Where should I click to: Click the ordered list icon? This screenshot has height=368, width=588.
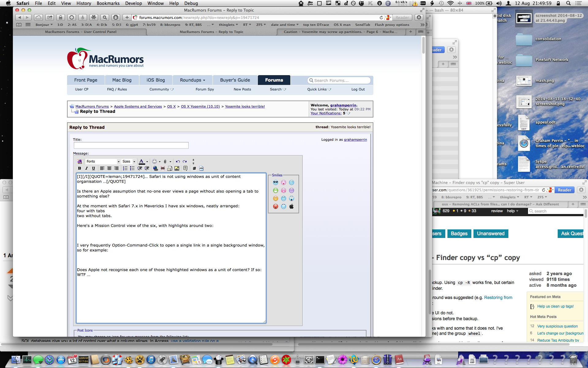tap(125, 168)
